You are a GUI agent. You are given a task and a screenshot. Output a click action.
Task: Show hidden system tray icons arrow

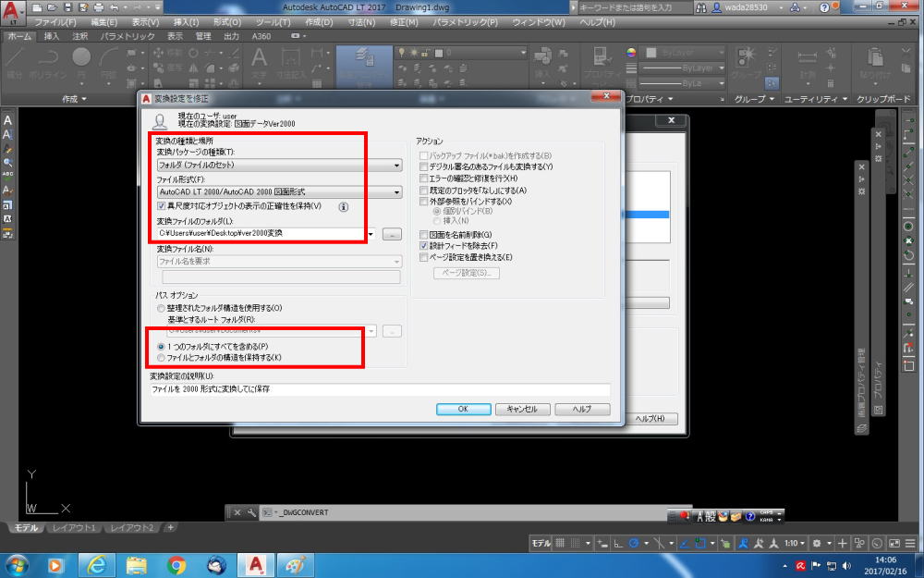click(x=784, y=566)
